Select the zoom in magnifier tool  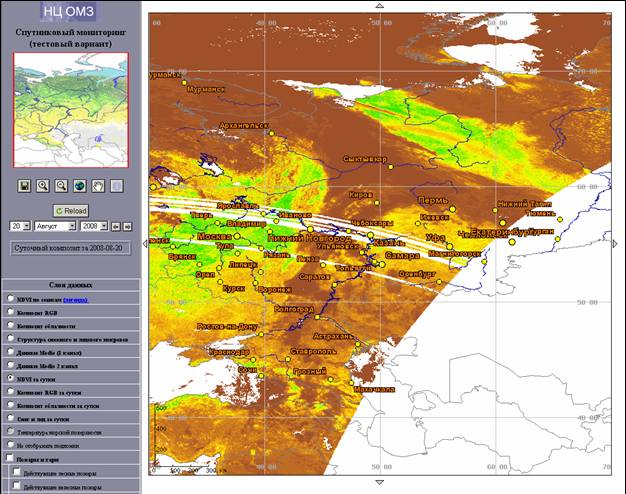pos(43,186)
